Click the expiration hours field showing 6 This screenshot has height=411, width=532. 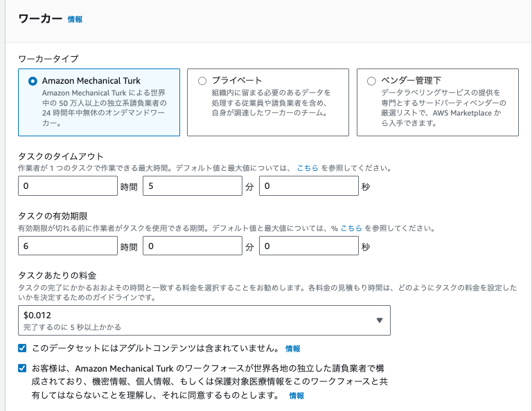coord(68,246)
